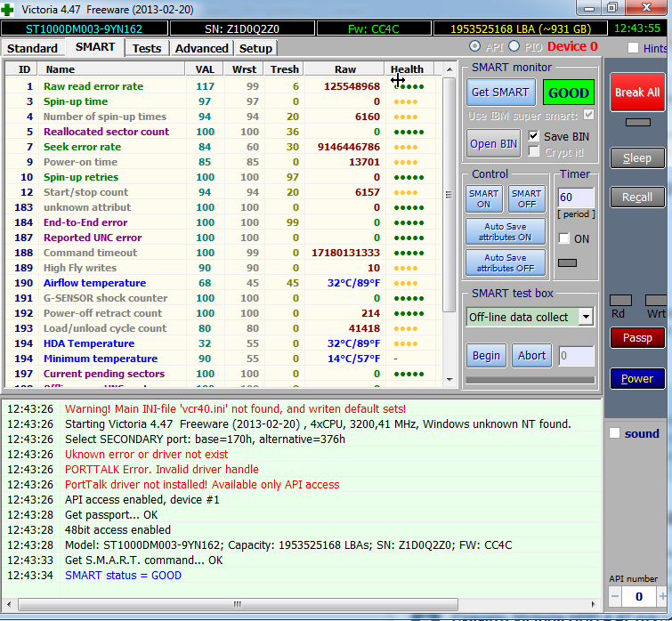Click the Open BIN button

(493, 143)
